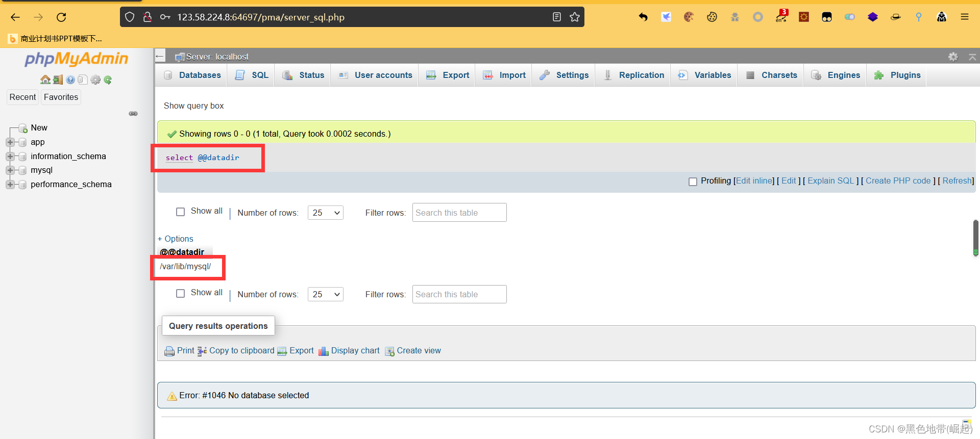Click the Copy to clipboard icon
This screenshot has height=439, width=980.
coord(202,351)
